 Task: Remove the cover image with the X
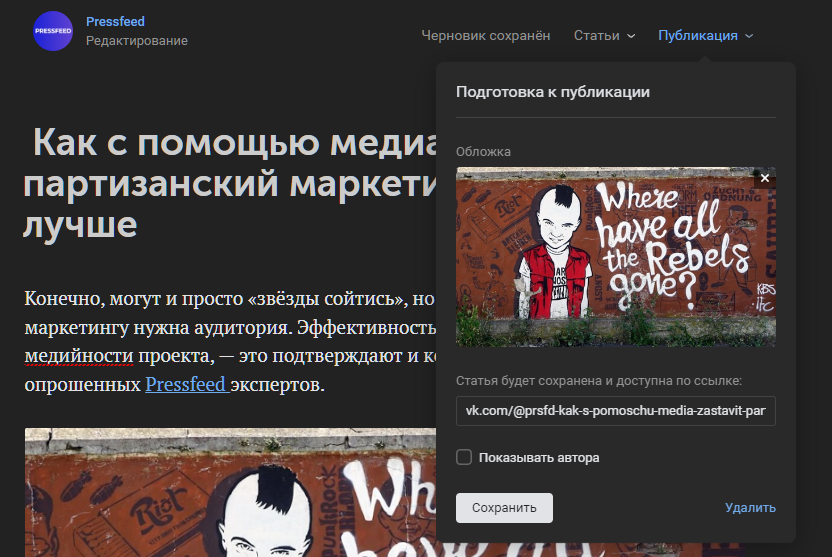(765, 178)
